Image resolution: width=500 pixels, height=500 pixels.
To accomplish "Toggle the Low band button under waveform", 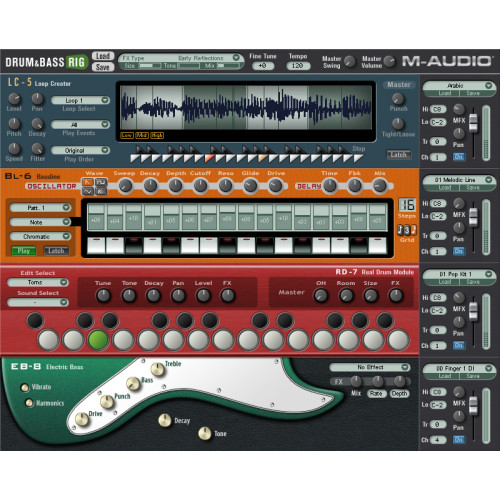I will 127,135.
